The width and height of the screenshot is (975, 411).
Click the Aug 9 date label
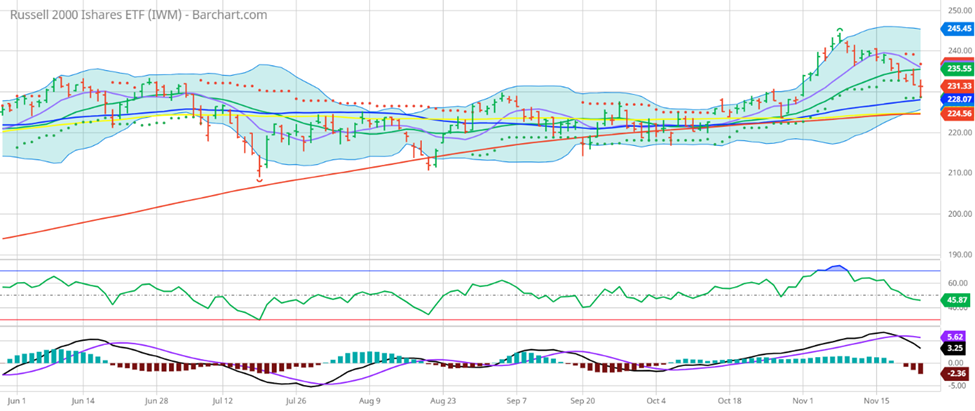tap(369, 402)
